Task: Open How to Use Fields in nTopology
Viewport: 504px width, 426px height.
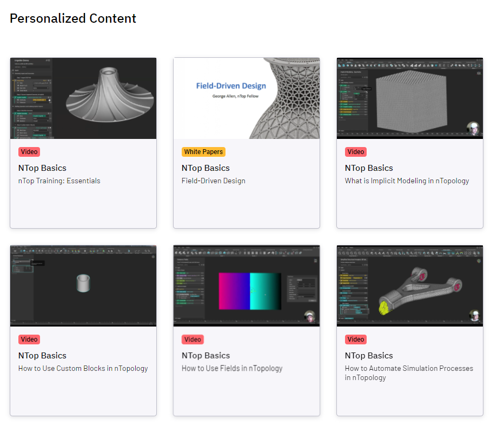Action: point(232,369)
